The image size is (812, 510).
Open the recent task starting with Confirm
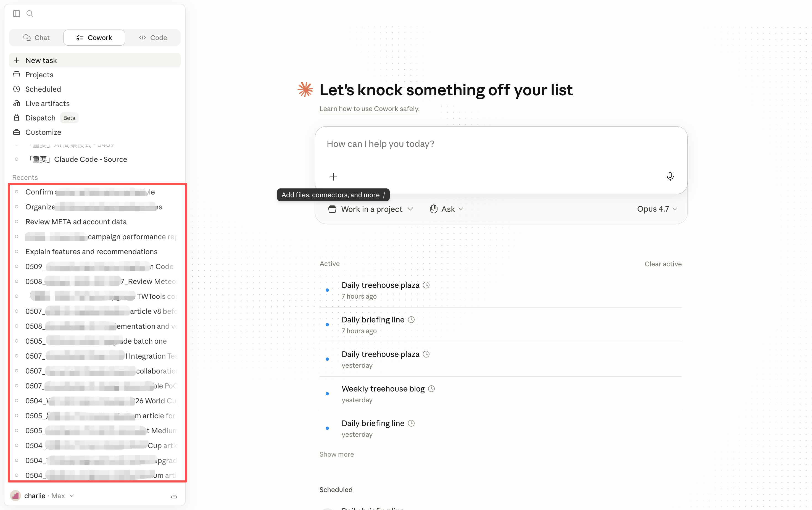coord(95,192)
